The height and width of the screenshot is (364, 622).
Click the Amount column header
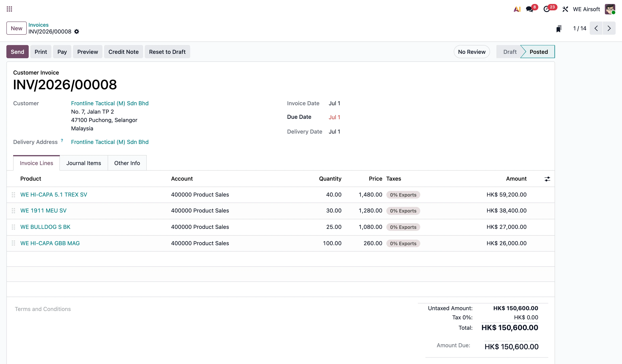516,178
